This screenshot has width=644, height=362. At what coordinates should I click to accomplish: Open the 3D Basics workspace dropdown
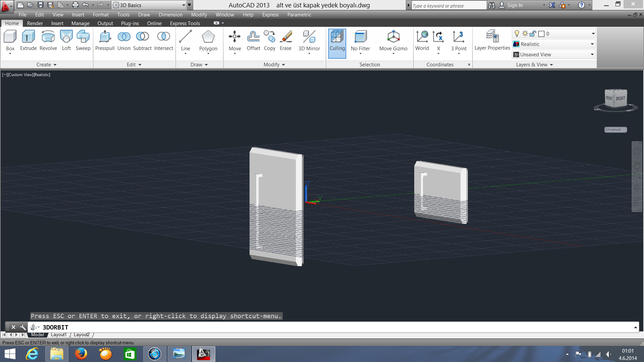pyautogui.click(x=183, y=5)
